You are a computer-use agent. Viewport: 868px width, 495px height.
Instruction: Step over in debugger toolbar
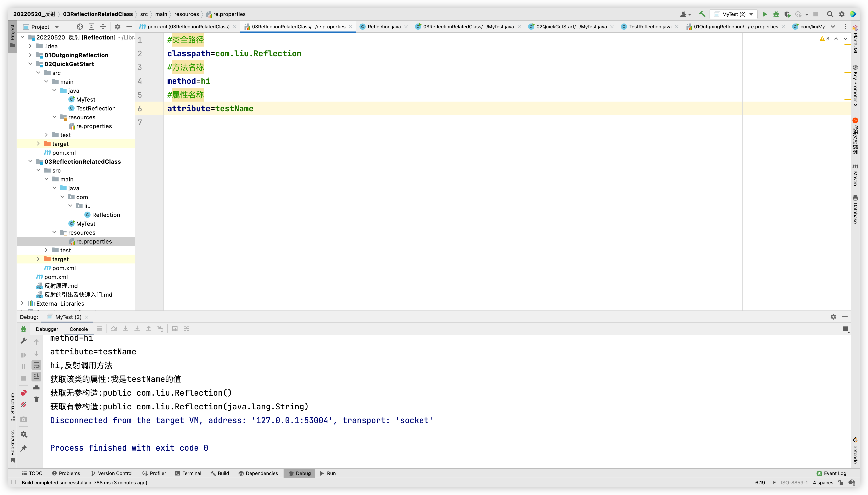[114, 328]
